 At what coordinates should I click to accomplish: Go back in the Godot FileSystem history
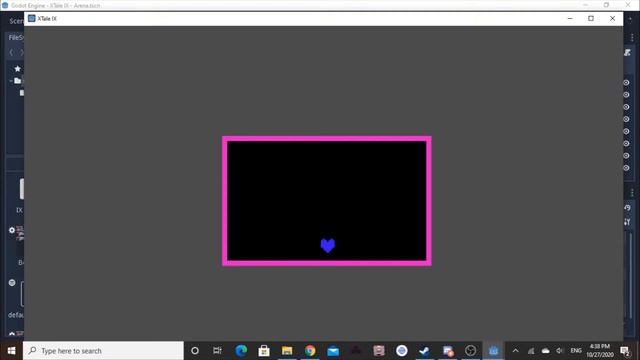tap(11, 52)
